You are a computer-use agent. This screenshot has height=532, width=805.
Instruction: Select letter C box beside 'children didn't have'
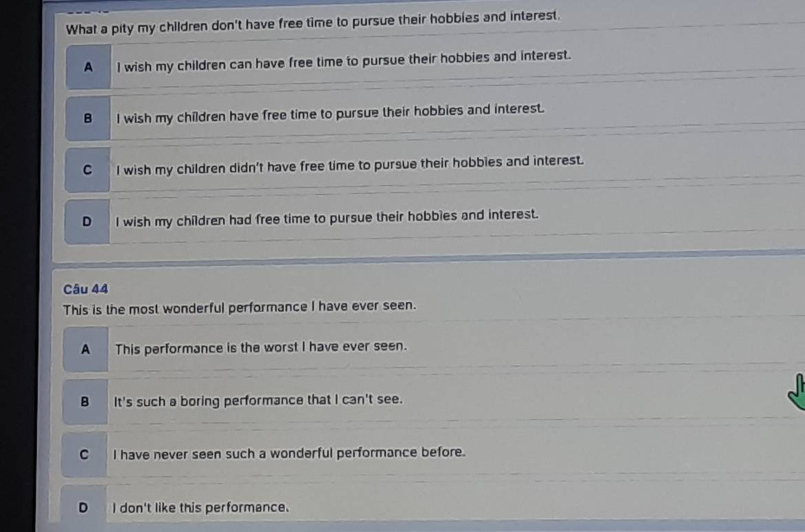click(87, 170)
